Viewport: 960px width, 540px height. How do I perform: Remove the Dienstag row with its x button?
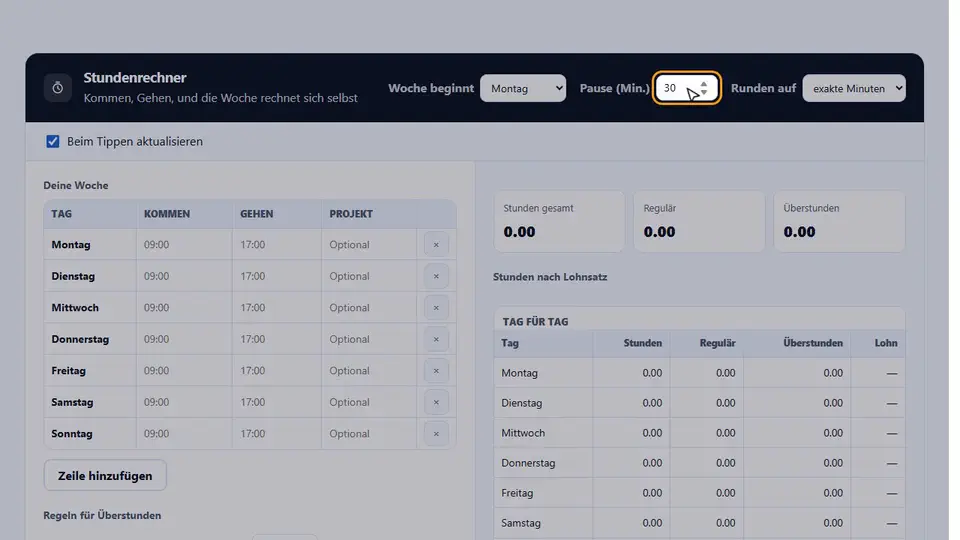(x=436, y=276)
